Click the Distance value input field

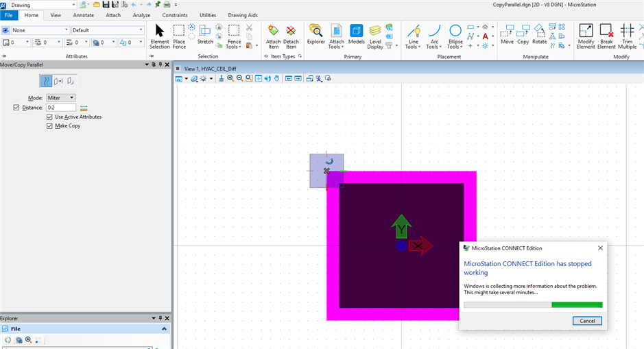coord(60,108)
